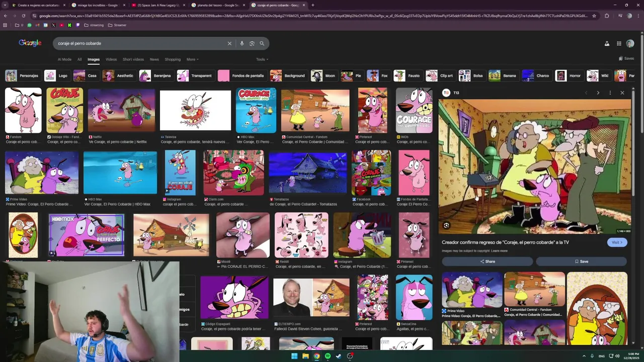Switch to the All results tab
This screenshot has width=644, height=362.
pyautogui.click(x=79, y=59)
